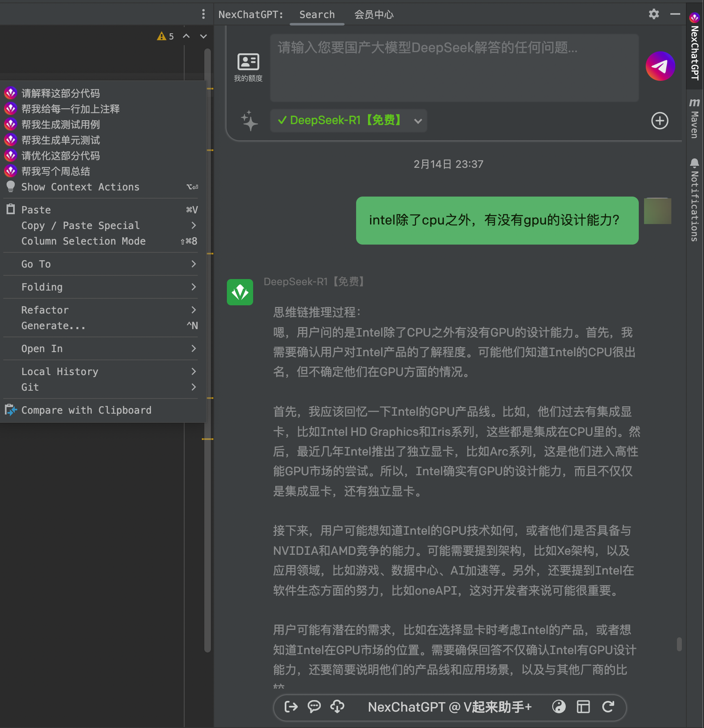Click the editor vertical scrollbar
This screenshot has height=728, width=704.
(x=208, y=350)
